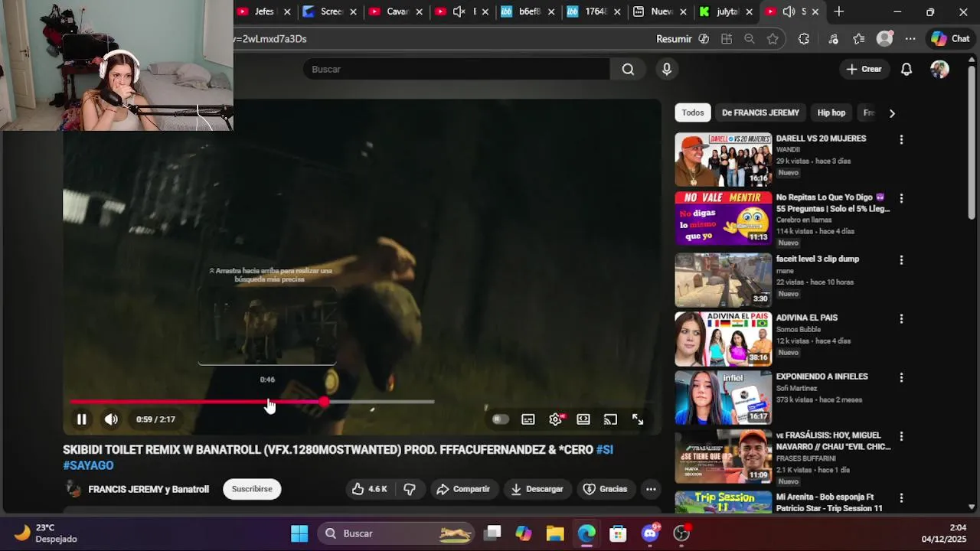Open options for ADIVINA EL PAIS

pos(901,318)
